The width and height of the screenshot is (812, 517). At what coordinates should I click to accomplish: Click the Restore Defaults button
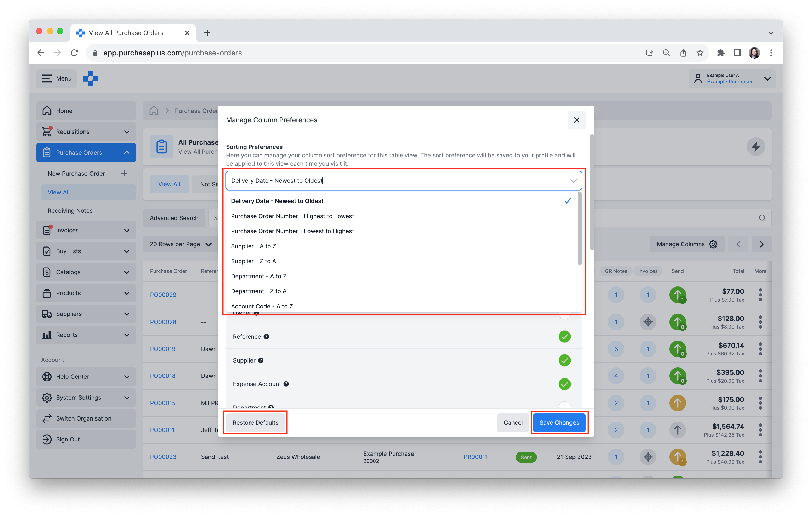(x=256, y=422)
